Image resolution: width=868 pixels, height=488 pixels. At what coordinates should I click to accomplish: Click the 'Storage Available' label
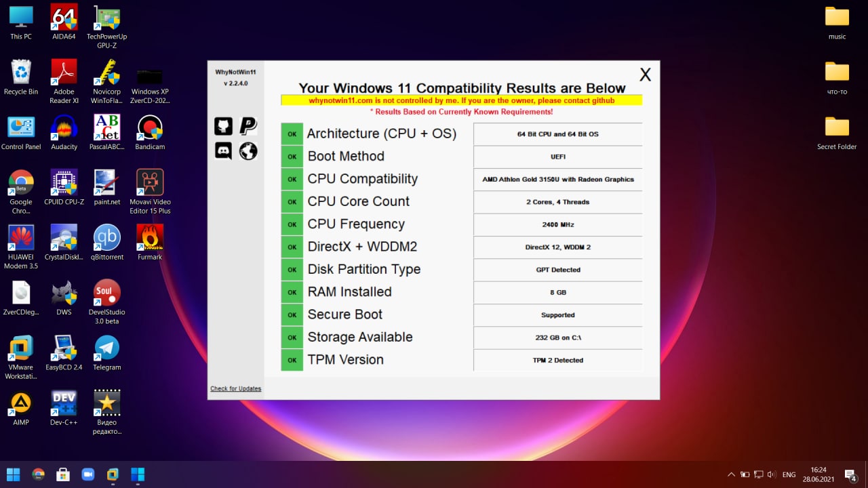tap(360, 337)
